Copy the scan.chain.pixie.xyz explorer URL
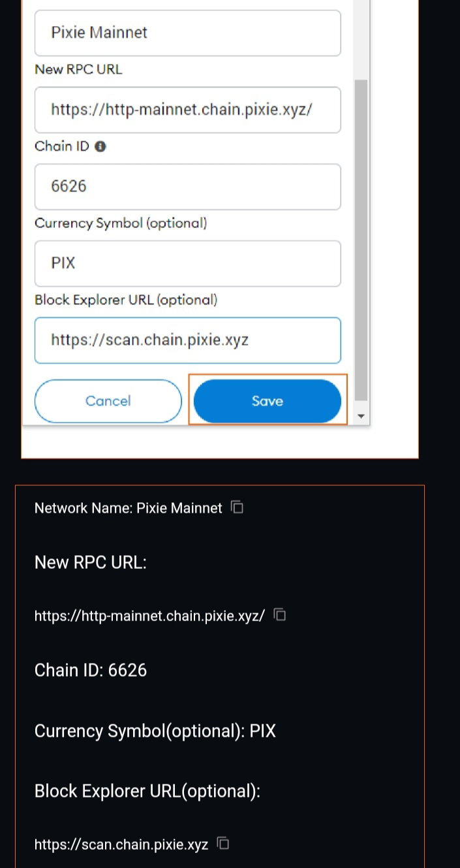Image resolution: width=460 pixels, height=868 pixels. point(223,843)
